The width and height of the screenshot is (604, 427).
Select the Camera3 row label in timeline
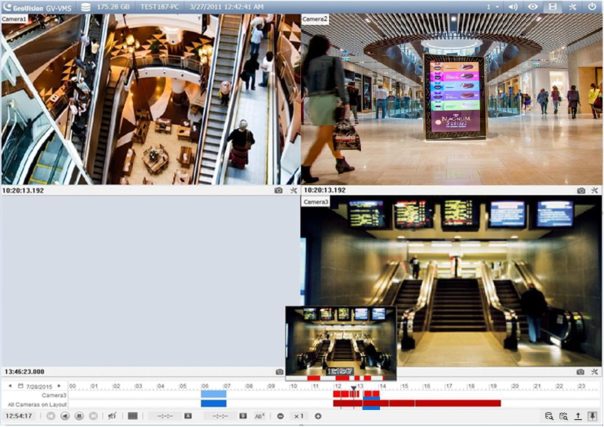54,395
